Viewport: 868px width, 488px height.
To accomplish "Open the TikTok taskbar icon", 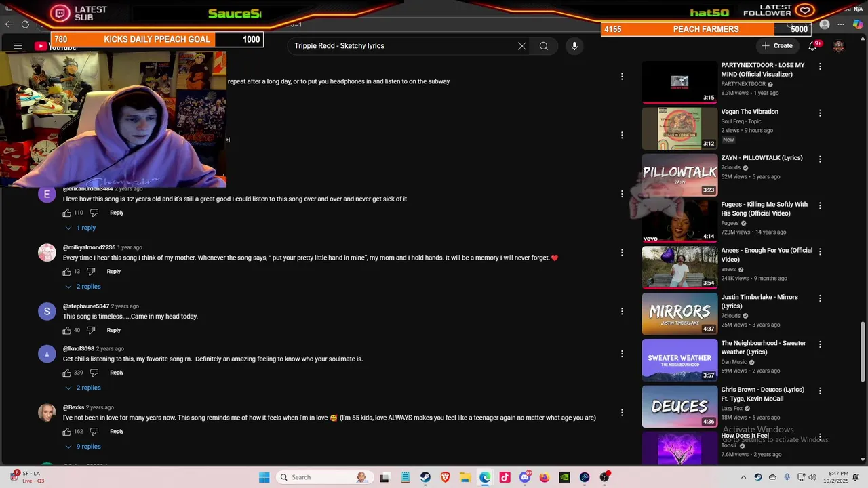I will (505, 477).
